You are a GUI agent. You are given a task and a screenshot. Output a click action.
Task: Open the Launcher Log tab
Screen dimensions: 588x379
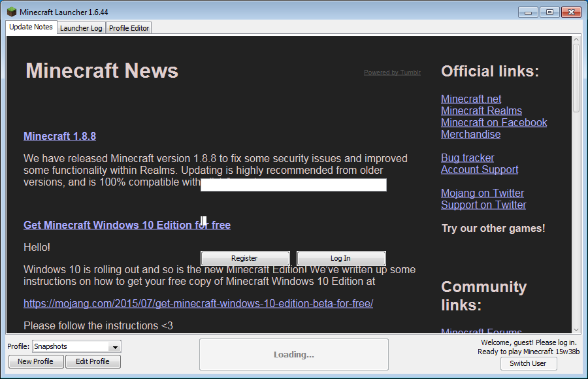[81, 28]
